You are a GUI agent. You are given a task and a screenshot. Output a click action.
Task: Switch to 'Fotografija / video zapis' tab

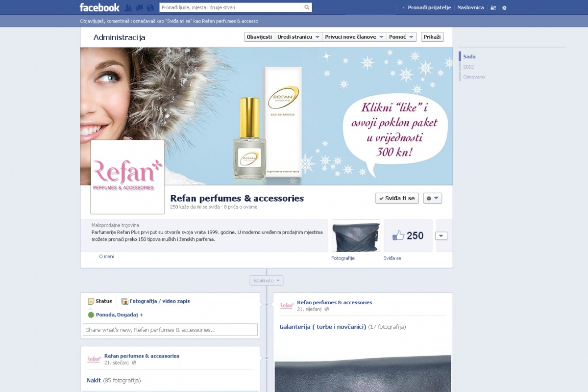pos(156,301)
